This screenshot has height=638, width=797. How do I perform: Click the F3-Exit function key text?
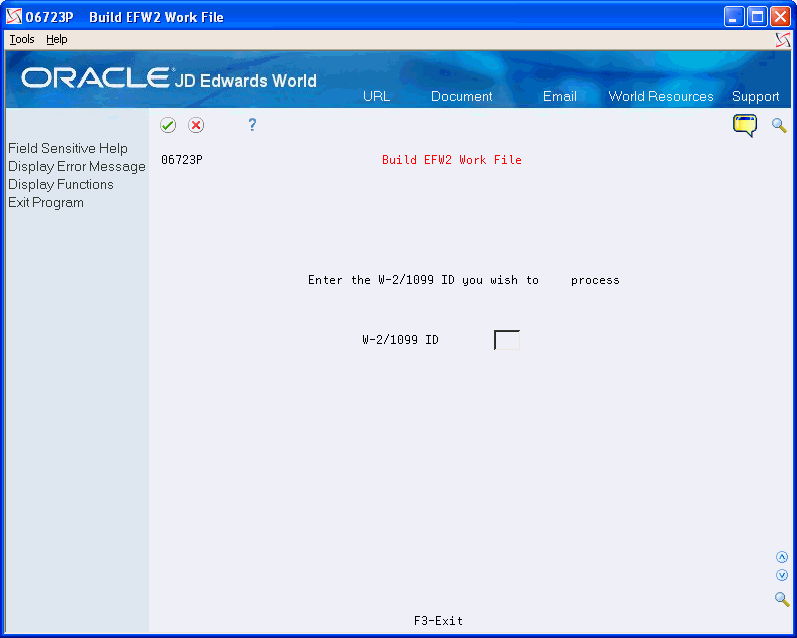click(438, 621)
